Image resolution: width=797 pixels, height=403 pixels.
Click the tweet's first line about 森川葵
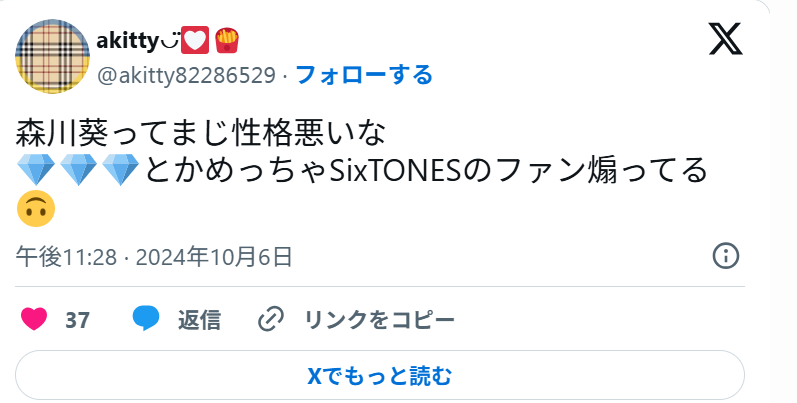pyautogui.click(x=201, y=133)
